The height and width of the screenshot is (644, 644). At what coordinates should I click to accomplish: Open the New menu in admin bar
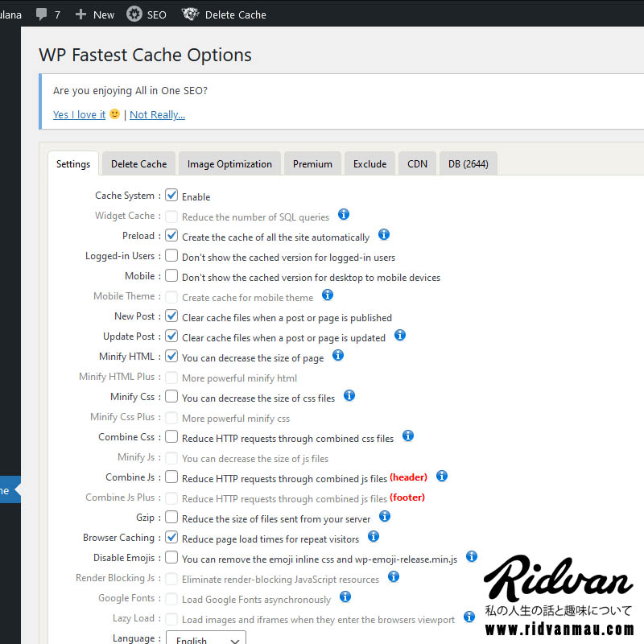pos(104,14)
